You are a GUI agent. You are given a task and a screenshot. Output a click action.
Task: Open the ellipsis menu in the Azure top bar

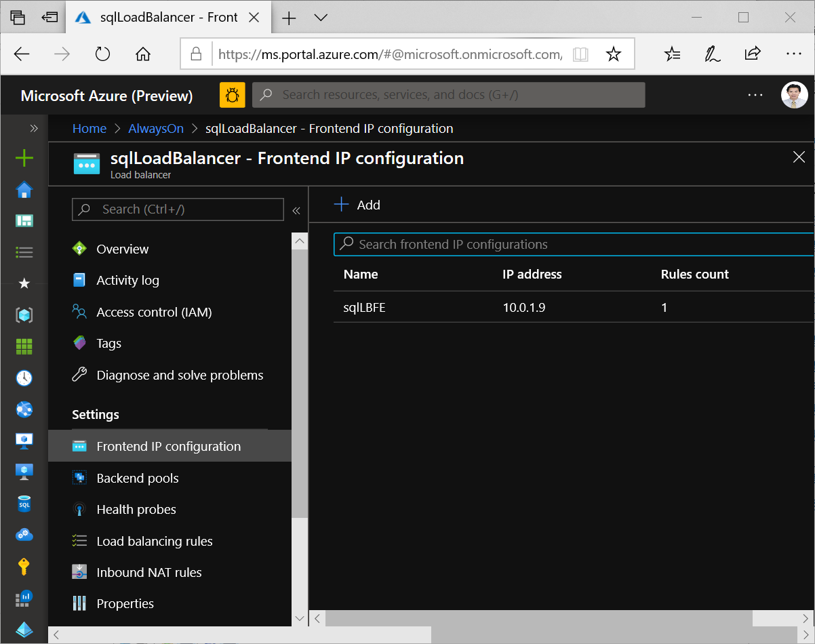pyautogui.click(x=755, y=95)
